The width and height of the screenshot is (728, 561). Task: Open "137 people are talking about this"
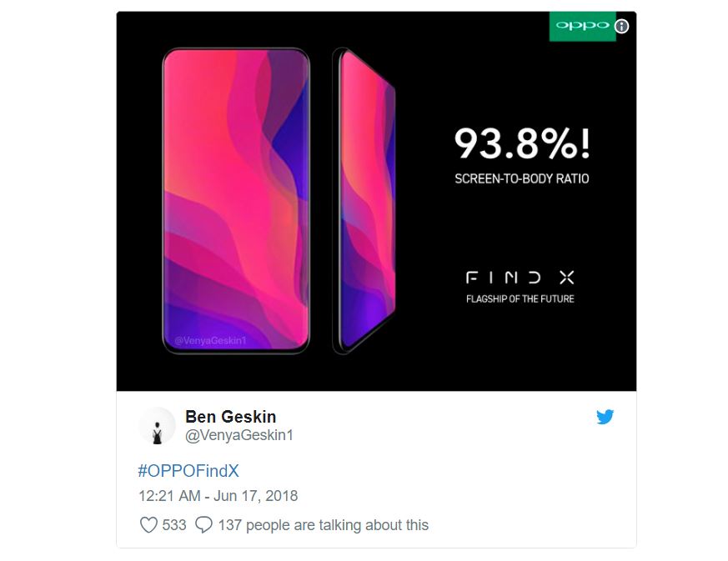coord(324,525)
